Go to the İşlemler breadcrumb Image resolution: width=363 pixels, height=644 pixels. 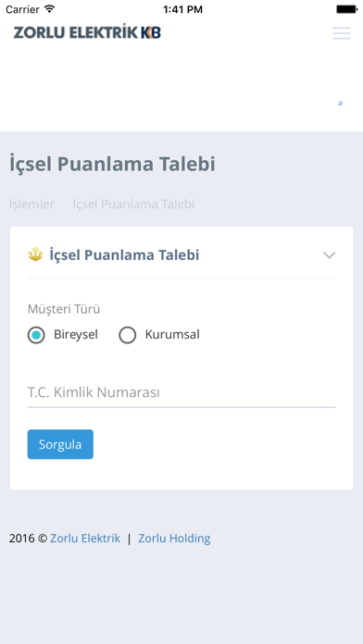pos(31,204)
